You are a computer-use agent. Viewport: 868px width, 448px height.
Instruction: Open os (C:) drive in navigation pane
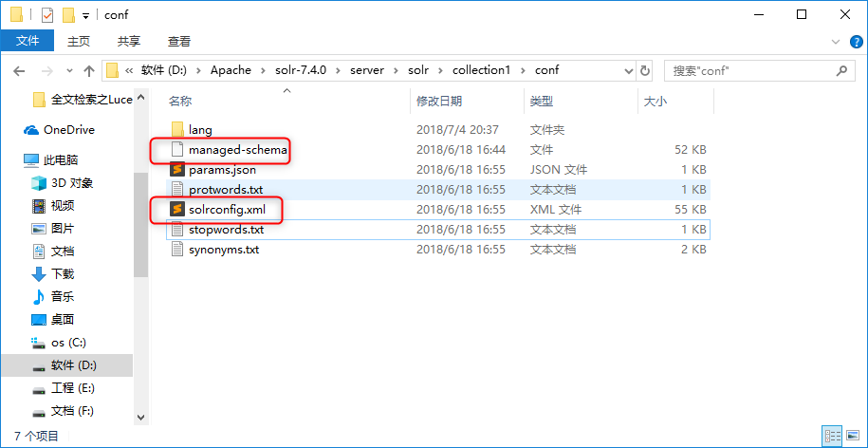click(x=59, y=343)
